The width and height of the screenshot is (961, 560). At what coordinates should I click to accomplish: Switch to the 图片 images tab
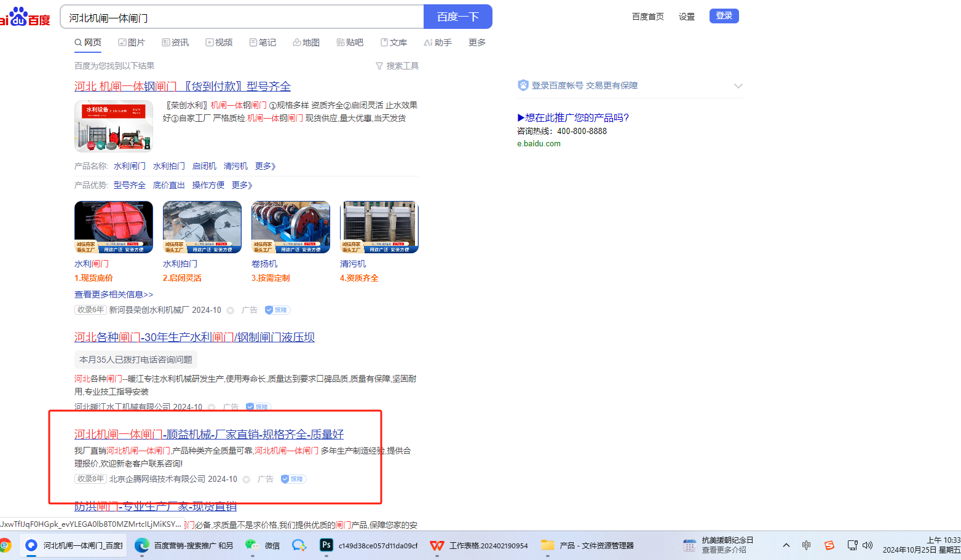tap(132, 42)
